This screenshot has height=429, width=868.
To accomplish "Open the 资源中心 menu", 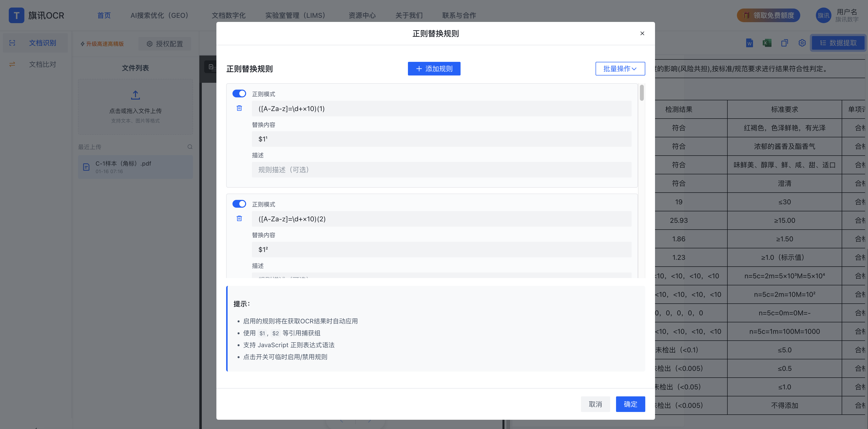I will coord(362,16).
